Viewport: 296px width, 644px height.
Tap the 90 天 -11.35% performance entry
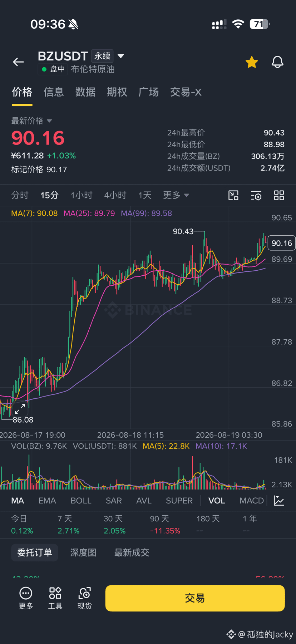tap(165, 525)
